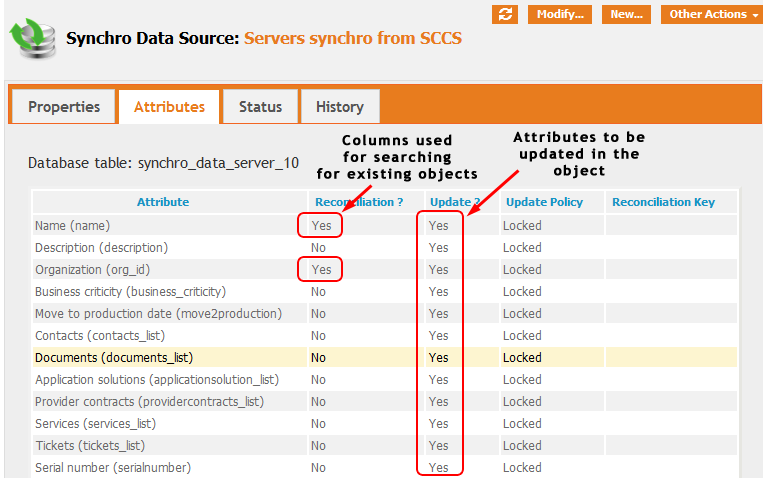Click Organization (org_id) attribute row

pyautogui.click(x=93, y=269)
